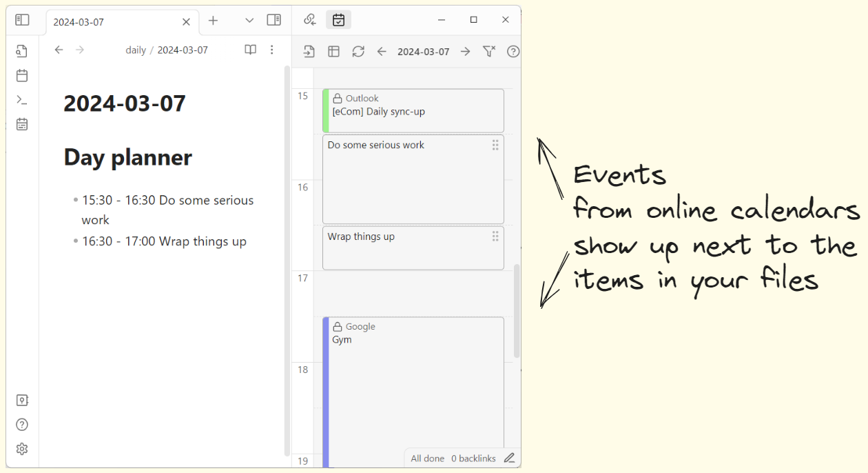Click the 2024-03-07 breadcrumb title
The height and width of the screenshot is (473, 868).
tap(183, 50)
